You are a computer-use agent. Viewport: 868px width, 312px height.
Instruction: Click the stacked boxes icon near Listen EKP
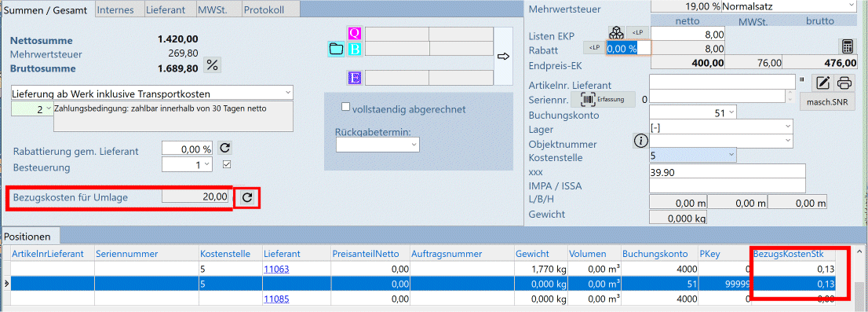(x=616, y=33)
